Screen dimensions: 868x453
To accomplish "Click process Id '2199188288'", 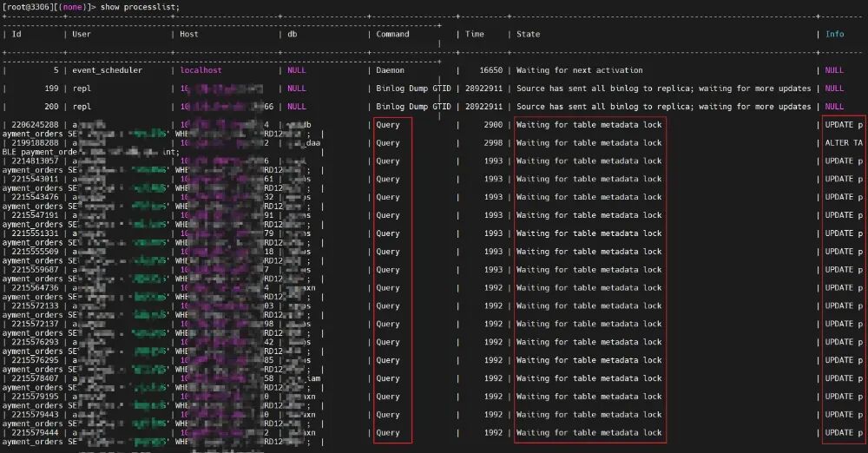I will pyautogui.click(x=35, y=143).
